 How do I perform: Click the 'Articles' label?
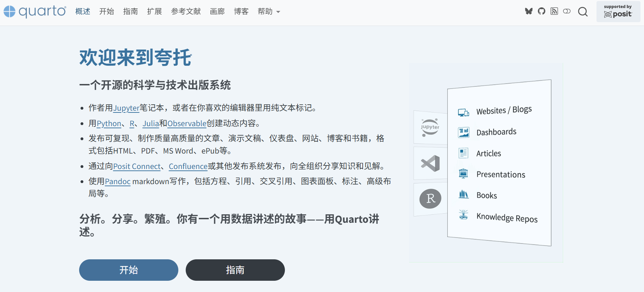pos(489,153)
